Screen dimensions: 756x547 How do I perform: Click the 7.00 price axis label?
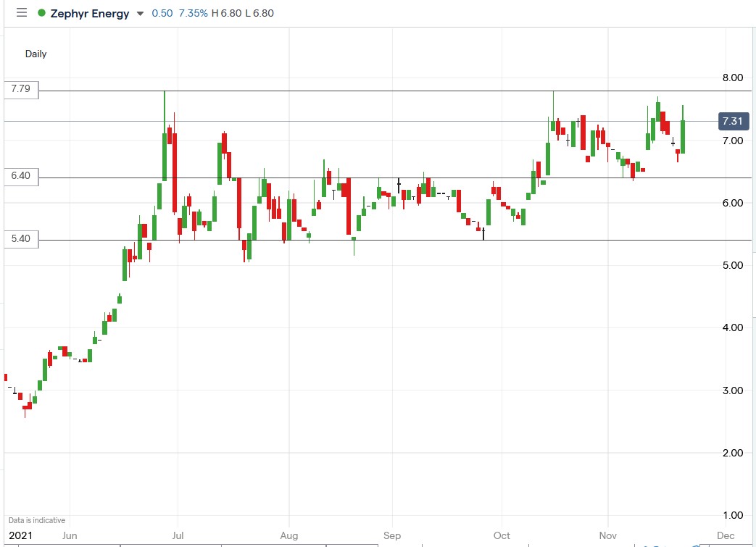732,141
